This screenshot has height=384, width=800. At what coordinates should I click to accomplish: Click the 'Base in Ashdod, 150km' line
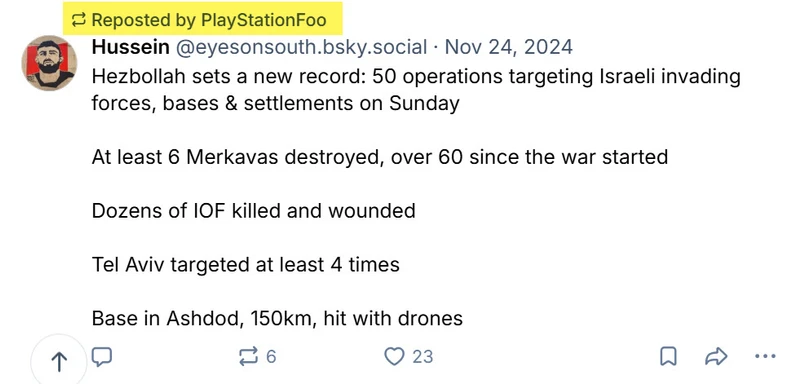coord(277,319)
